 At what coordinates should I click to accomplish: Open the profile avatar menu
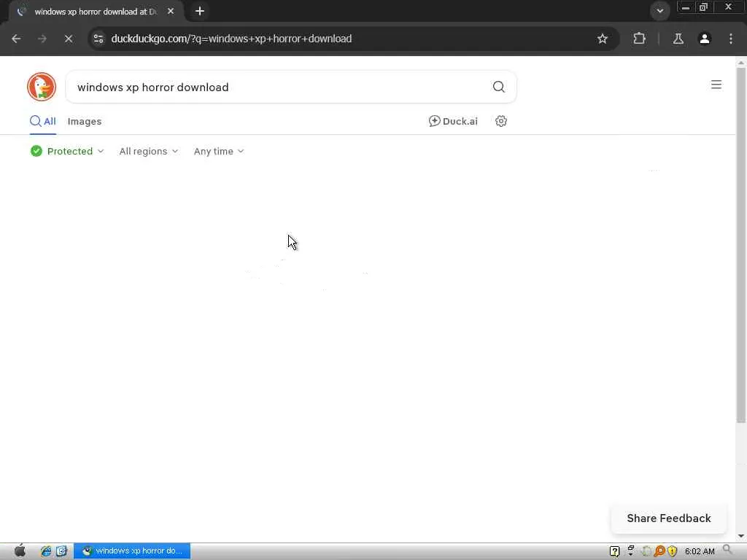(705, 39)
